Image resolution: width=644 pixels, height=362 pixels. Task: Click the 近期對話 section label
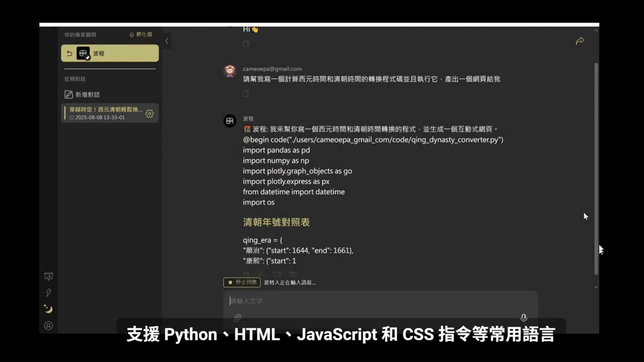[x=75, y=79]
